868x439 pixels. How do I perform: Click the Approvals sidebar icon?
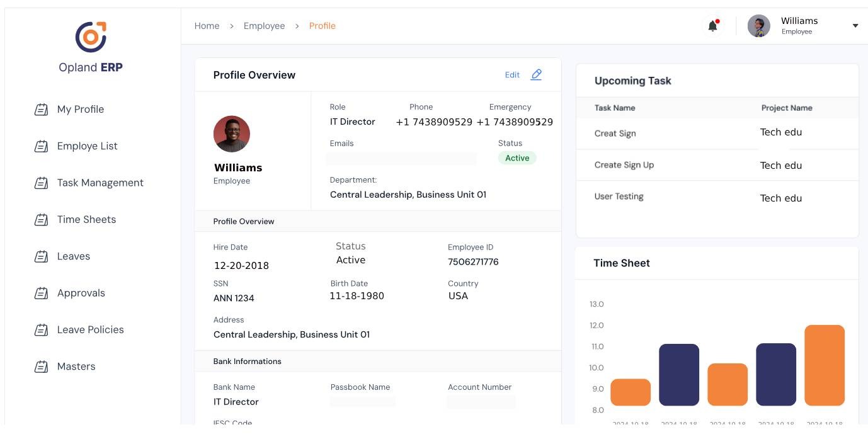click(x=40, y=292)
